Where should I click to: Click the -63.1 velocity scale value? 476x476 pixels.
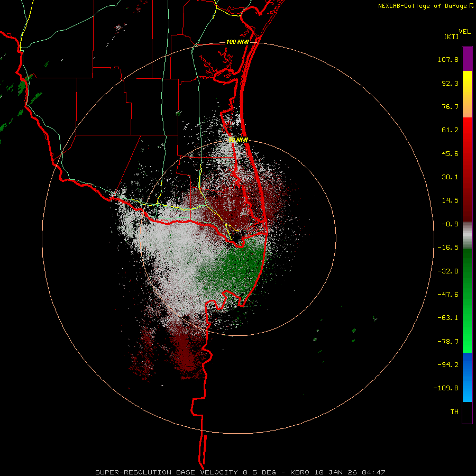tap(448, 318)
